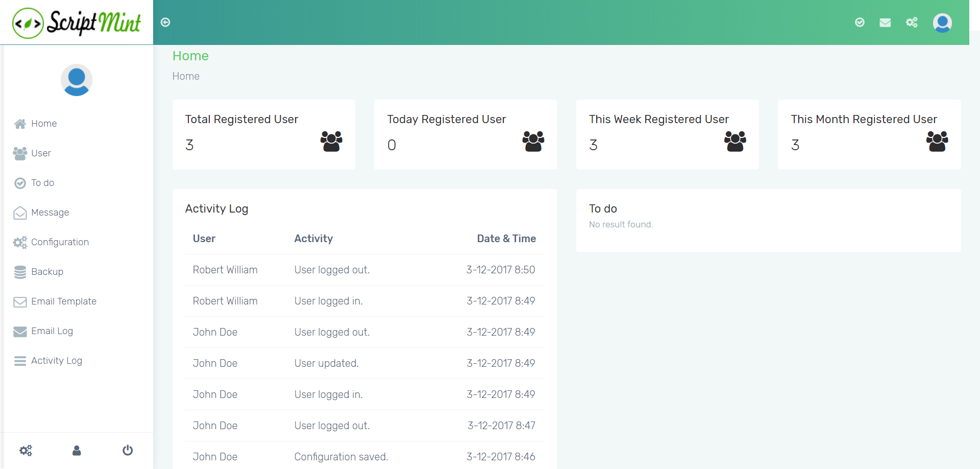Click the User column header

[204, 239]
